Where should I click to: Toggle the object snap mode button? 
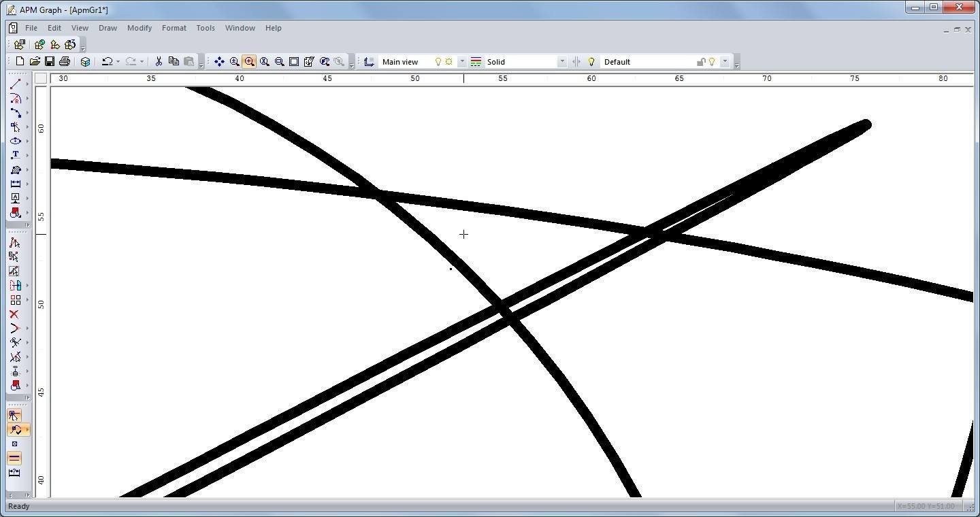pos(15,429)
